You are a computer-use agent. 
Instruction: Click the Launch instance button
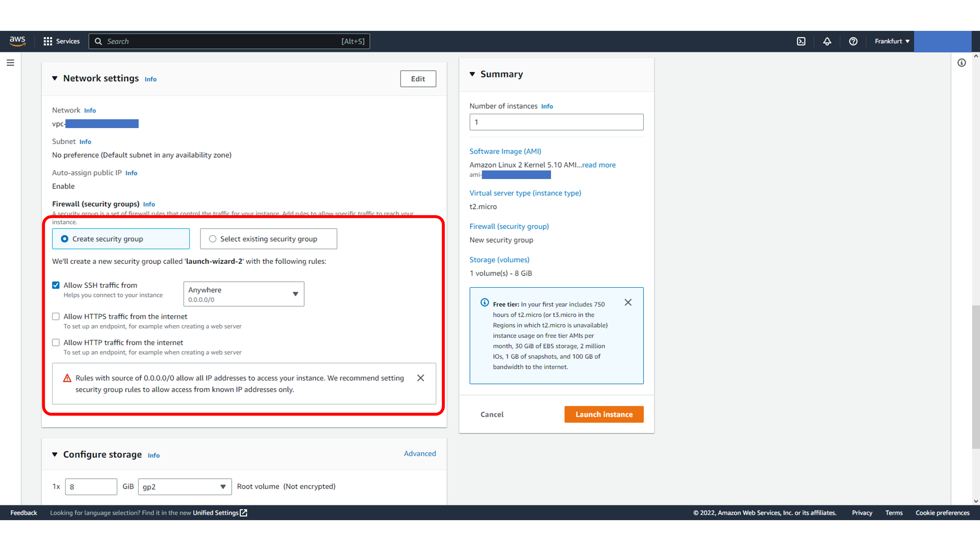tap(604, 414)
